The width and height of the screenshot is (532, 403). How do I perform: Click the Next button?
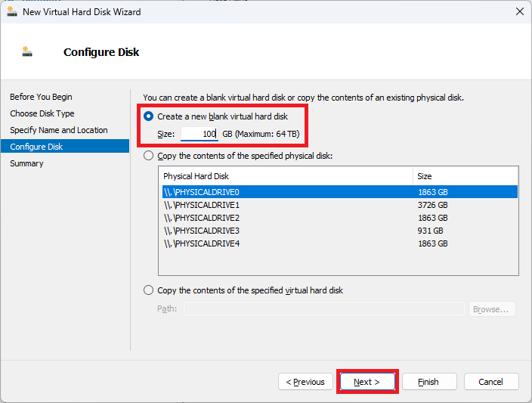click(367, 382)
